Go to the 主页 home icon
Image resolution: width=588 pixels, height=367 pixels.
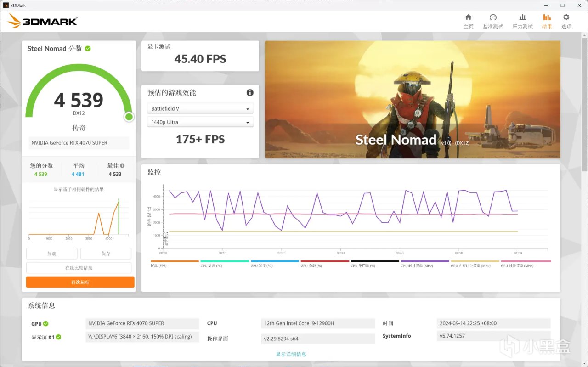[468, 17]
